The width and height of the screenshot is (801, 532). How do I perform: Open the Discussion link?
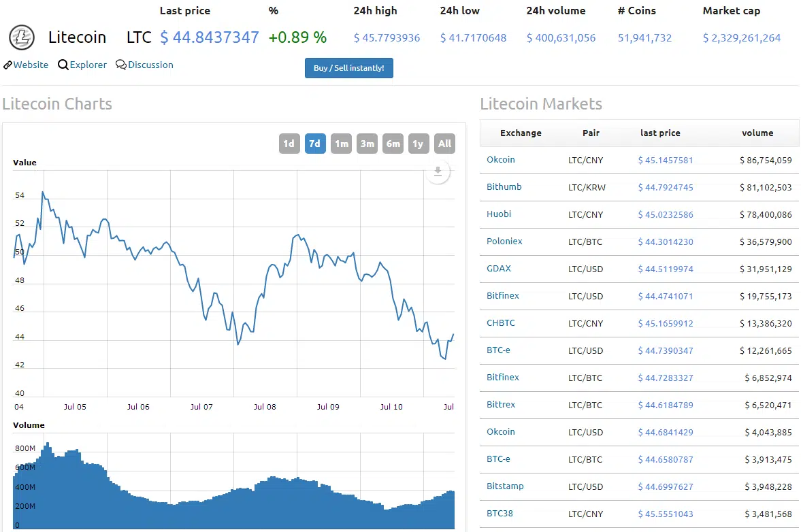150,65
